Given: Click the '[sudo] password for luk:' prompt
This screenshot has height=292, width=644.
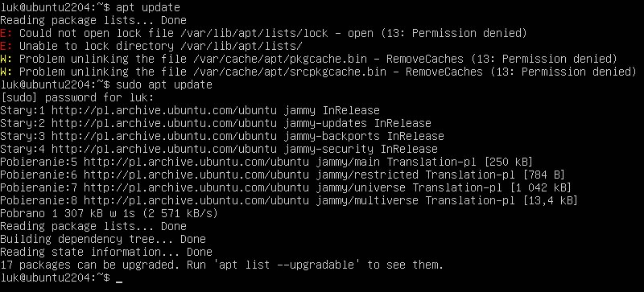Looking at the screenshot, I should (x=77, y=98).
